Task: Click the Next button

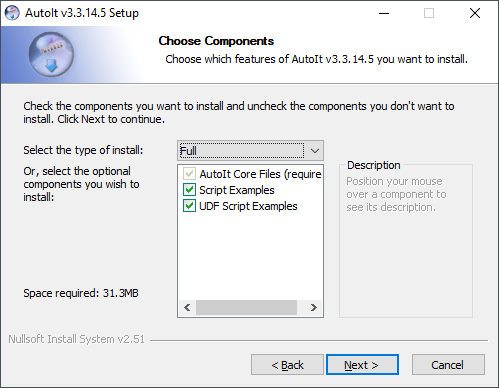Action: click(362, 365)
